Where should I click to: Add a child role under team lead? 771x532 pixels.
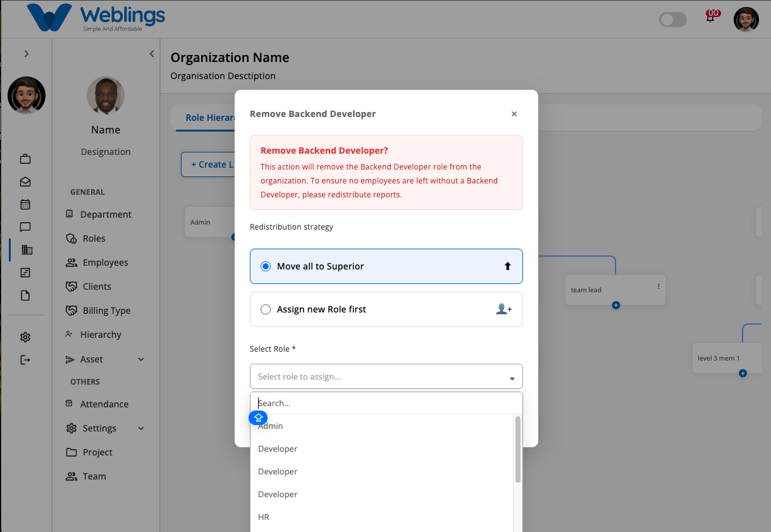tap(616, 306)
